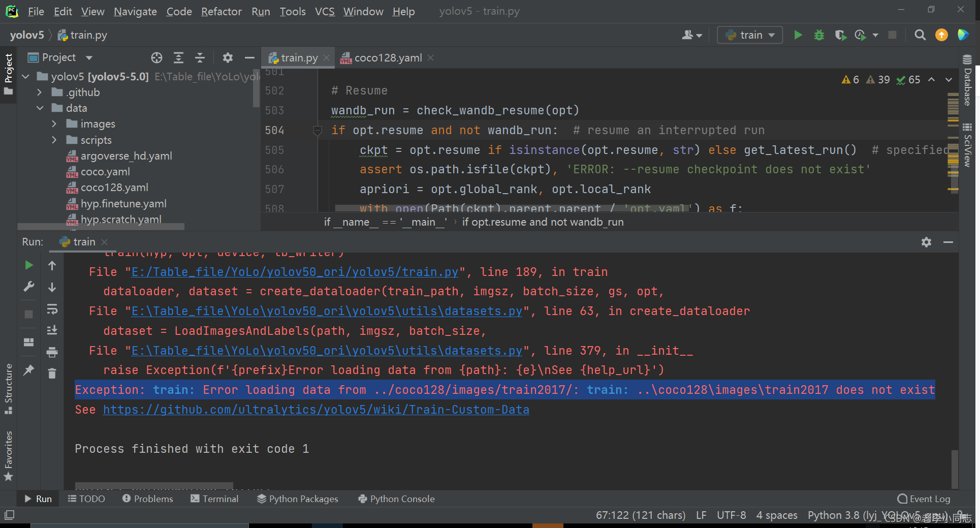Click the stop button in the top toolbar
The image size is (980, 528).
pos(892,35)
